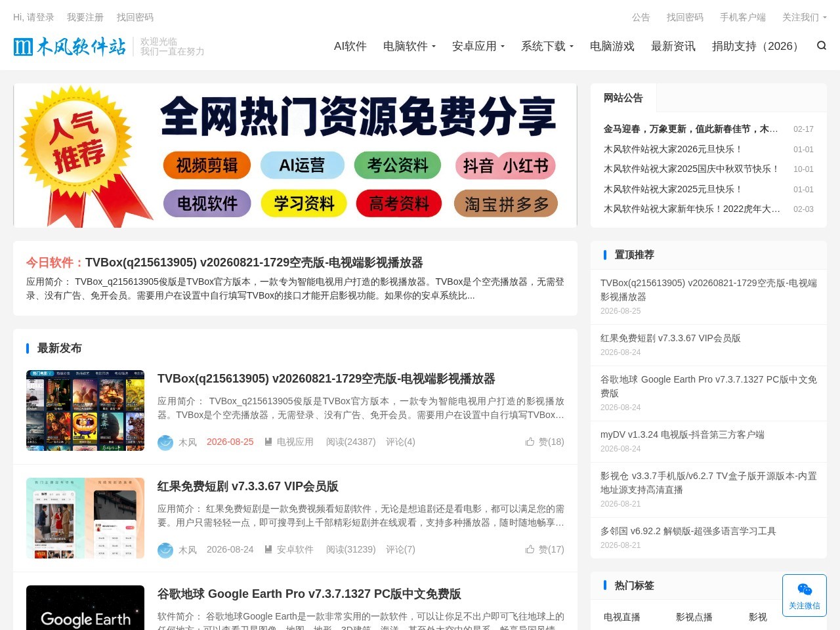The image size is (840, 630).
Task: Select the 电视直播 hot tag
Action: 622,617
